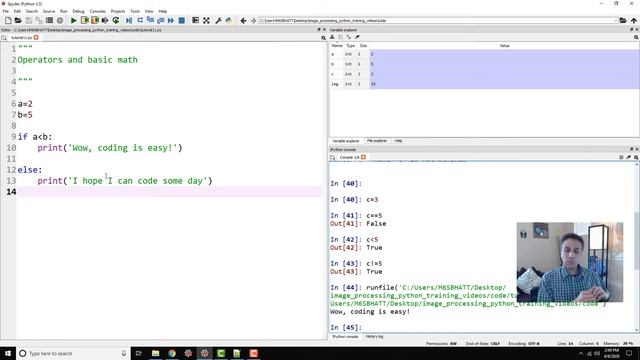This screenshot has width=640, height=360.
Task: Open the Run menu
Action: [x=64, y=11]
